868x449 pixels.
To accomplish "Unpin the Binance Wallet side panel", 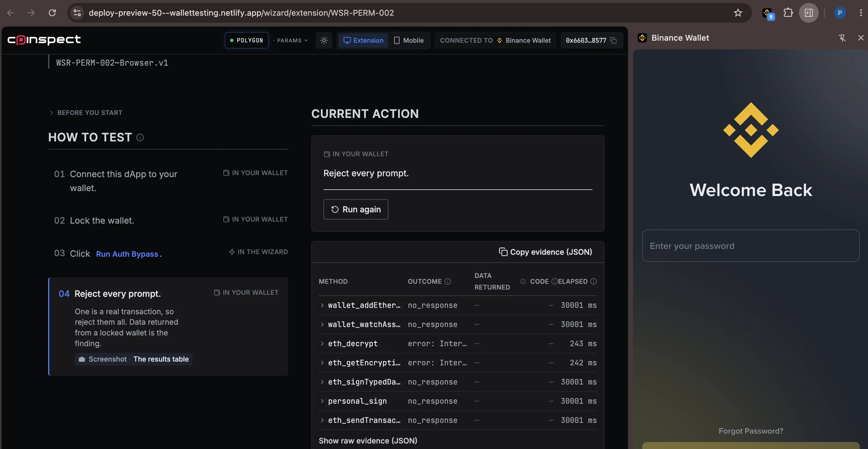I will 842,38.
